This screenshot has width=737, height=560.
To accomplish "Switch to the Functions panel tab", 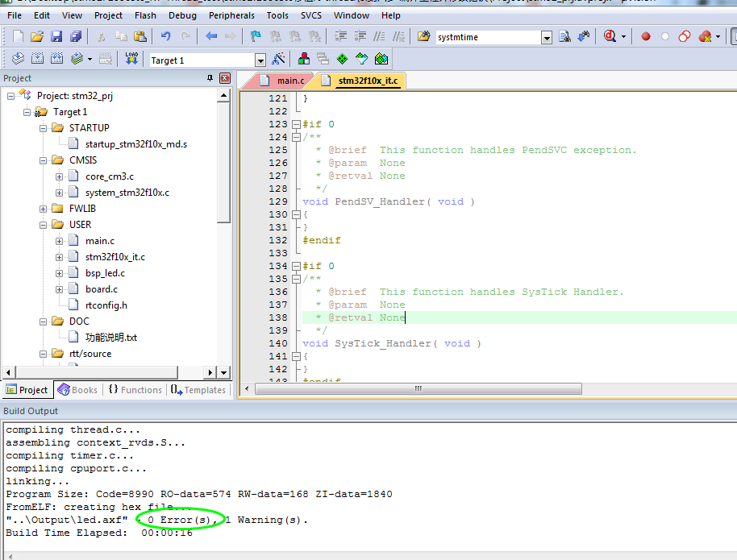I will point(135,390).
